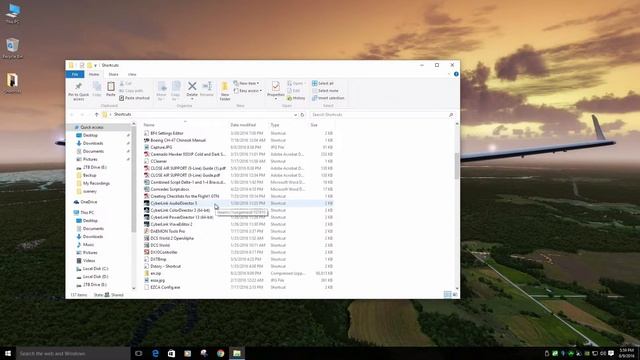Click Paste shortcut in Clipboard group
The width and height of the screenshot is (640, 360).
click(x=134, y=98)
